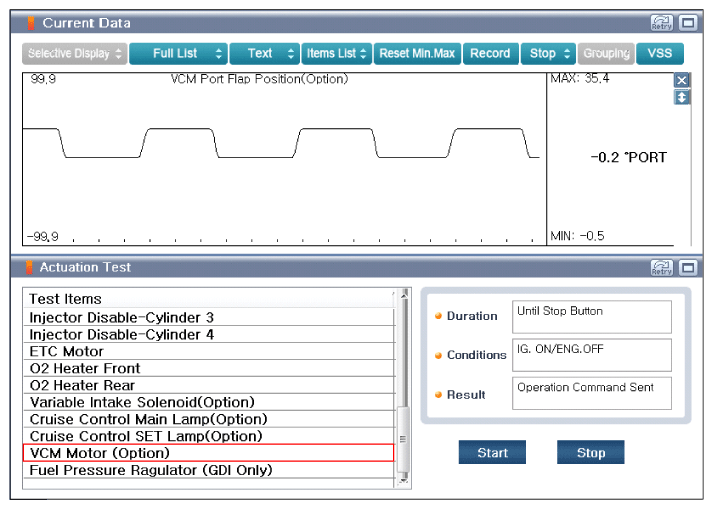Click Retry icon in Actuation Test header
The height and width of the screenshot is (509, 713).
(x=662, y=268)
